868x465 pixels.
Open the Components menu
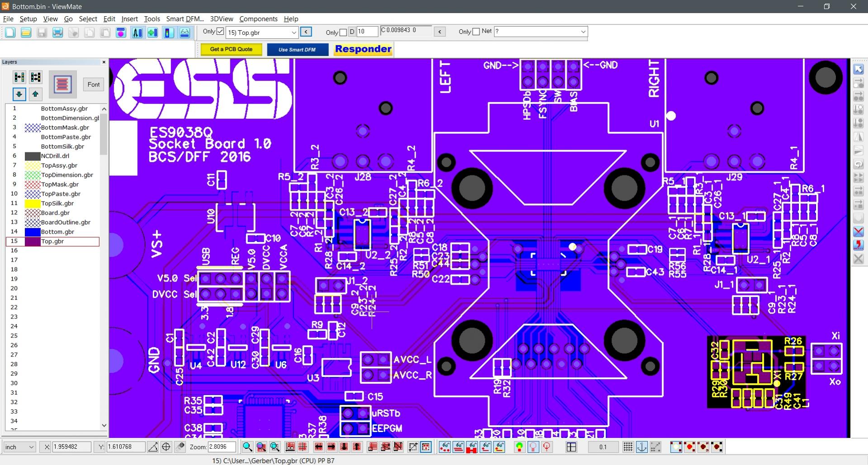pyautogui.click(x=258, y=19)
